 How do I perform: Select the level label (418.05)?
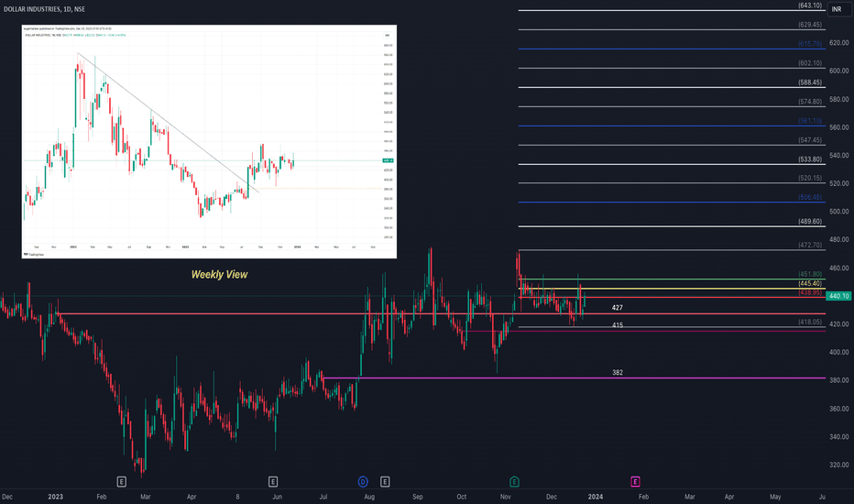810,322
